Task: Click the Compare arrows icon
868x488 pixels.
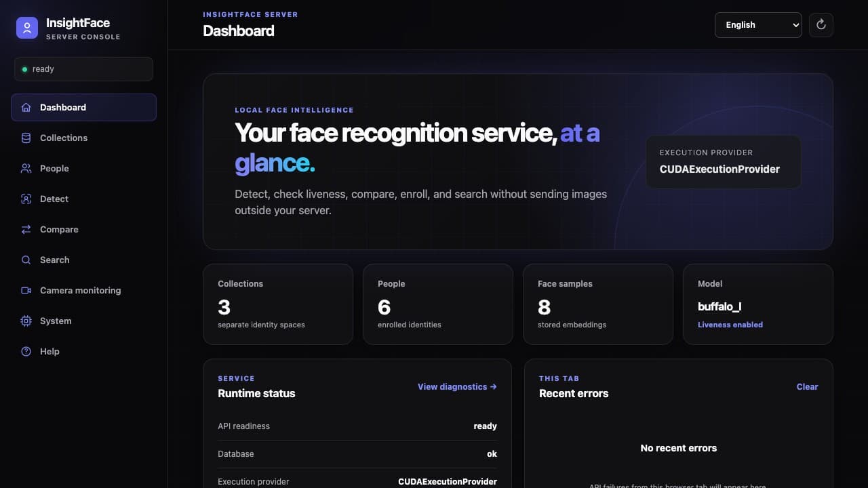Action: point(26,229)
